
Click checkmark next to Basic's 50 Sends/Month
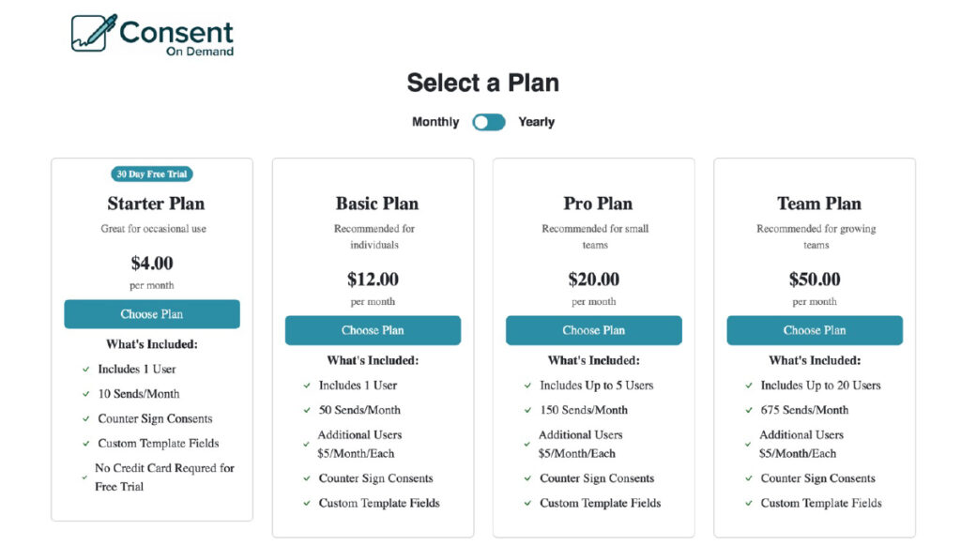(x=307, y=411)
